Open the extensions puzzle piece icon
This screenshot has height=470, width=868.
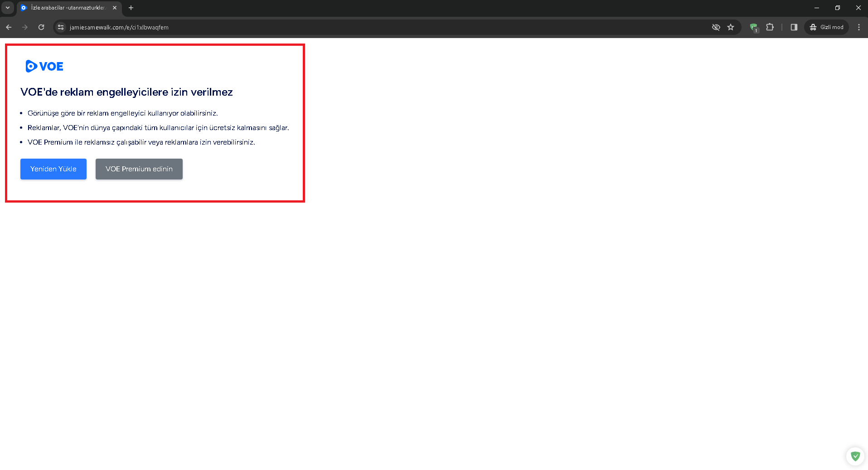[769, 27]
